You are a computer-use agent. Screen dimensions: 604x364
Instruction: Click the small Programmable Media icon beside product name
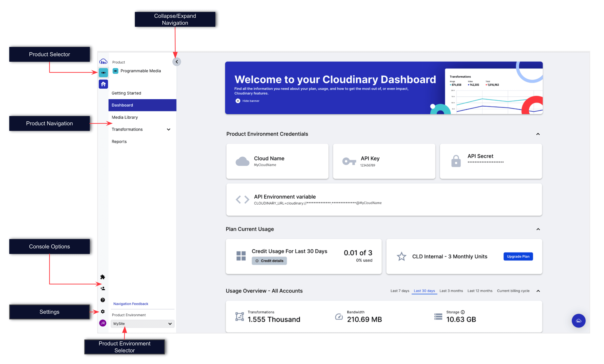(115, 71)
